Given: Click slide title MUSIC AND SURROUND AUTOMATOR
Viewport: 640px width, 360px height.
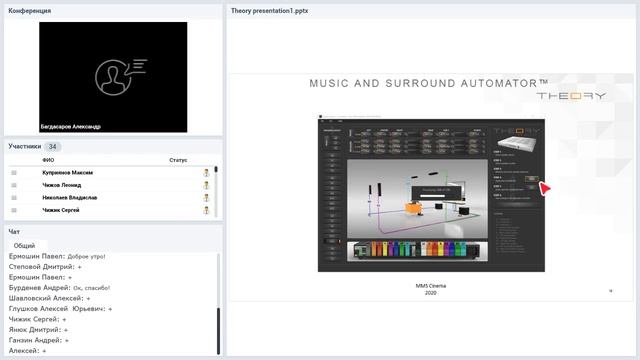Looking at the screenshot, I should coord(429,84).
